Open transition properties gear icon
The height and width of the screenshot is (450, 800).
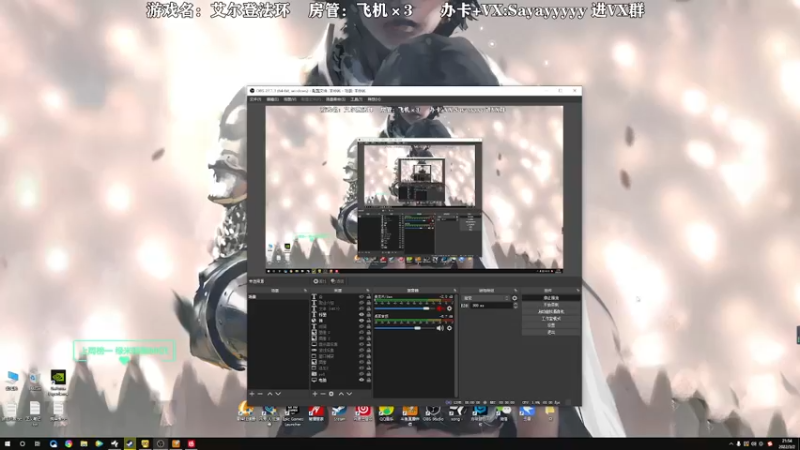click(514, 298)
